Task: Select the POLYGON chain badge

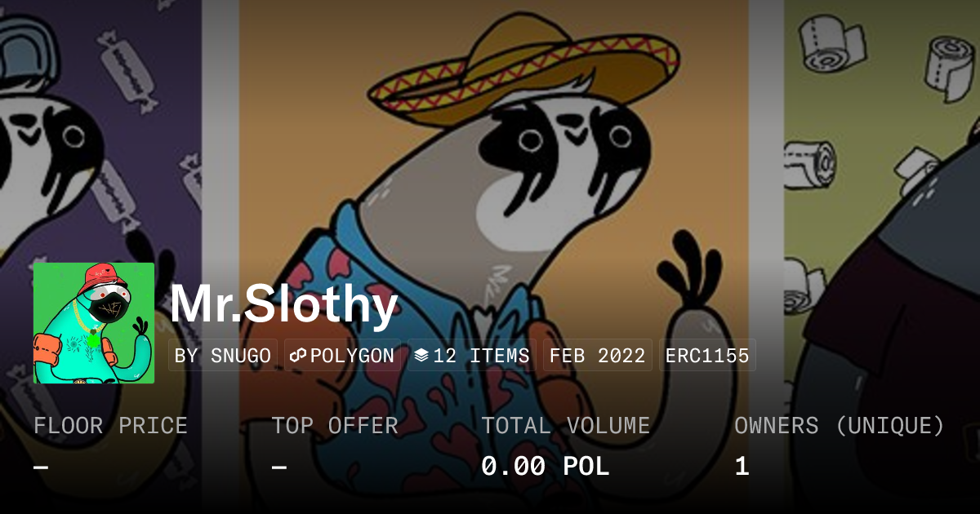Action: [342, 356]
